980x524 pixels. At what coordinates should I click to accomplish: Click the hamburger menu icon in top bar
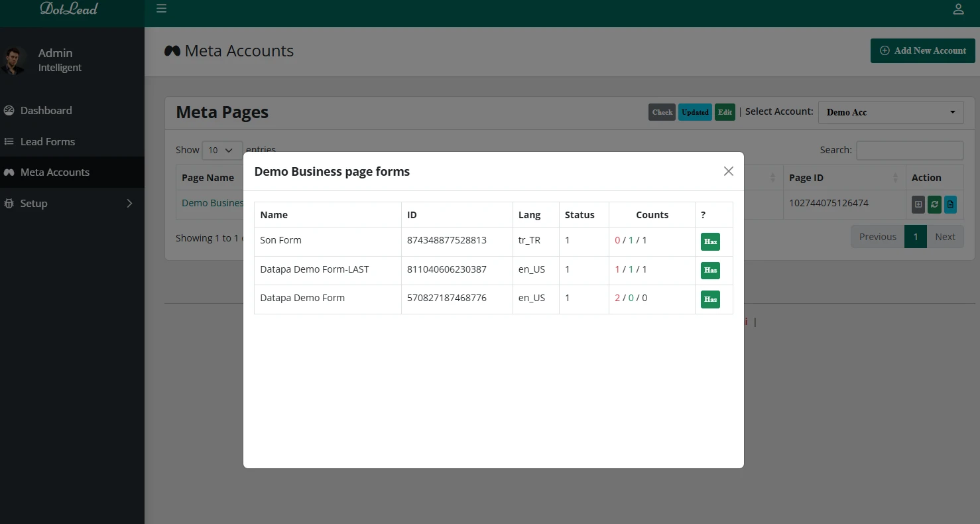click(161, 9)
